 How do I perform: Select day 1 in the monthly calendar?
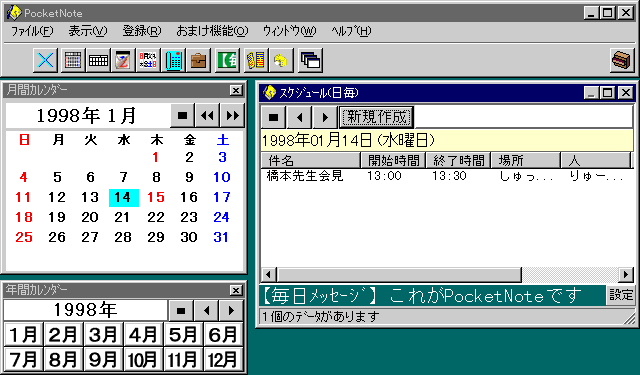tap(156, 158)
